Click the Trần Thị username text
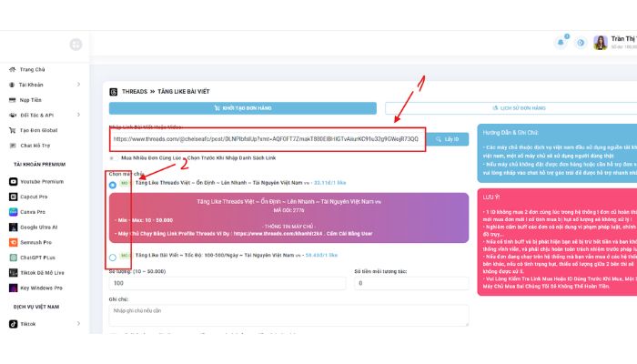Screen dimensions: 637x364 (623, 38)
